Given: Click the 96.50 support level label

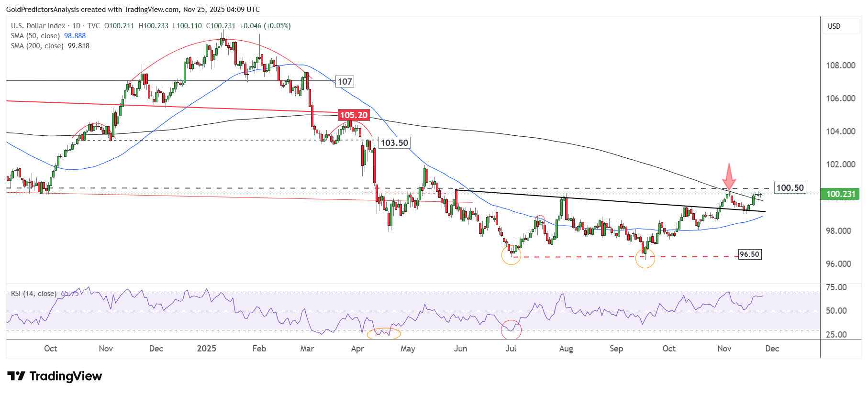Looking at the screenshot, I should pos(749,254).
